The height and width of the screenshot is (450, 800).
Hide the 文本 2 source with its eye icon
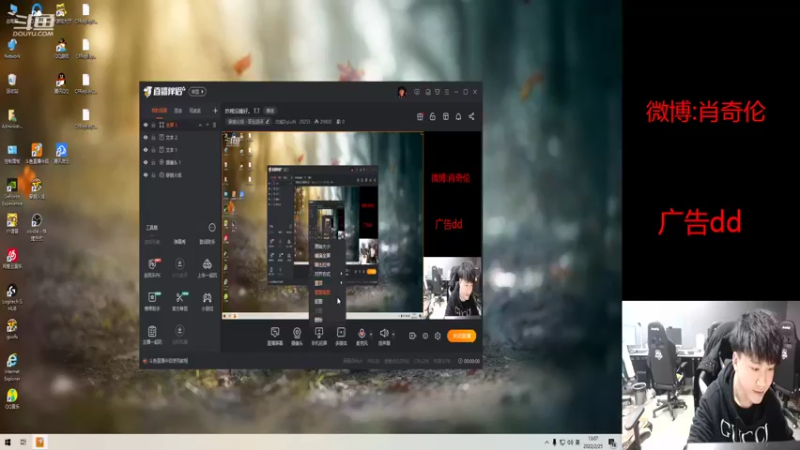click(145, 137)
